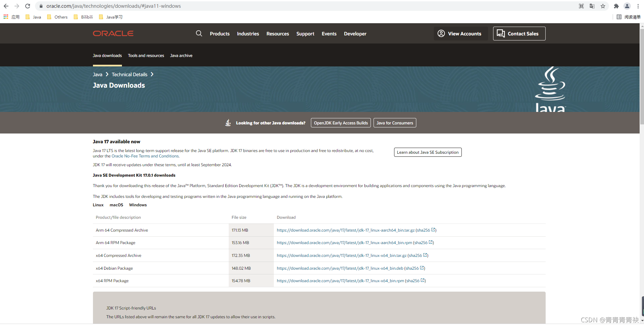Bookmark this page with the star icon
This screenshot has height=326, width=644.
click(x=603, y=6)
